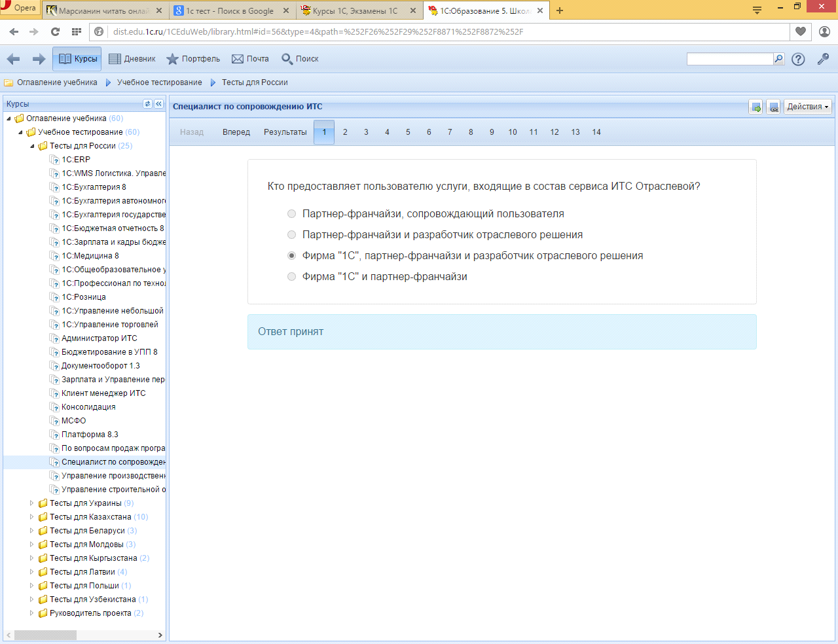Switch to the Марсианин читать онлайн tab
This screenshot has height=644, width=838.
point(104,10)
